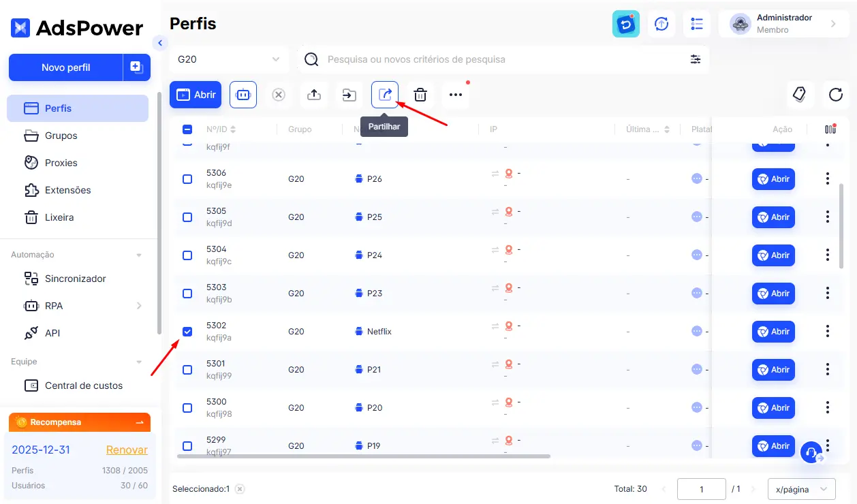Open the row menu for profile 5302
The image size is (857, 504).
[x=828, y=331]
